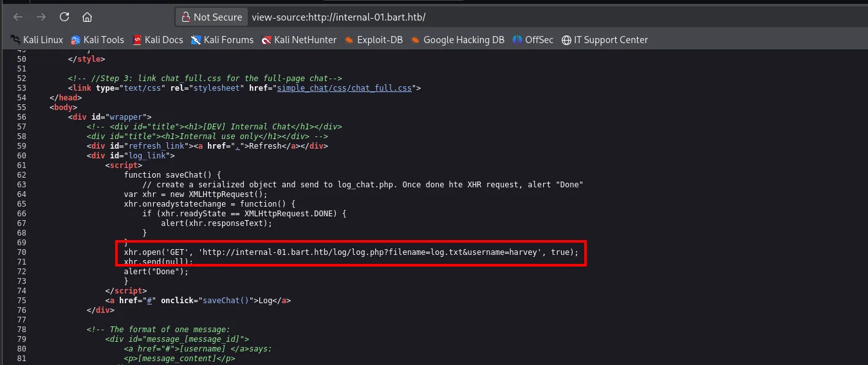Viewport: 868px width, 365px height.
Task: Click the div id="wrapper" line
Action: click(x=110, y=117)
